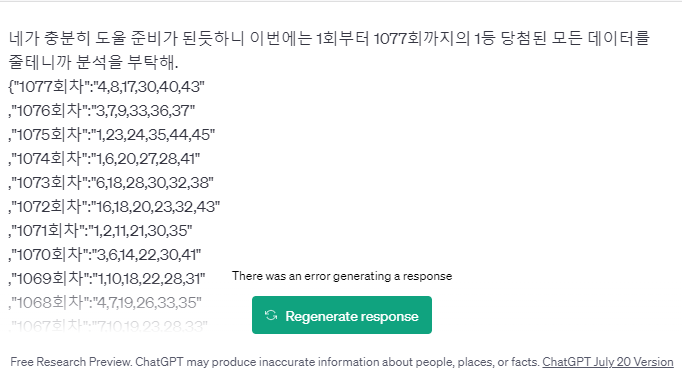682x372 pixels.
Task: Click the Free Research Preview disclaimer text
Action: [x=275, y=362]
